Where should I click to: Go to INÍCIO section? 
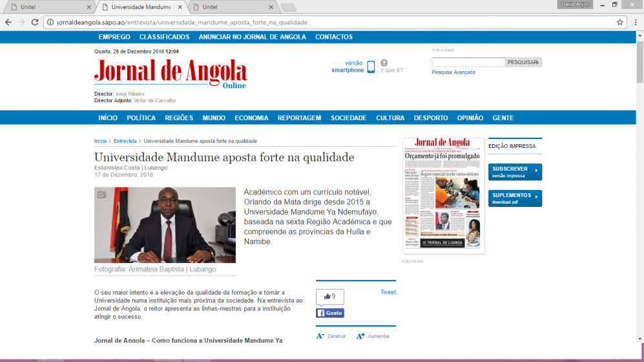pyautogui.click(x=108, y=118)
